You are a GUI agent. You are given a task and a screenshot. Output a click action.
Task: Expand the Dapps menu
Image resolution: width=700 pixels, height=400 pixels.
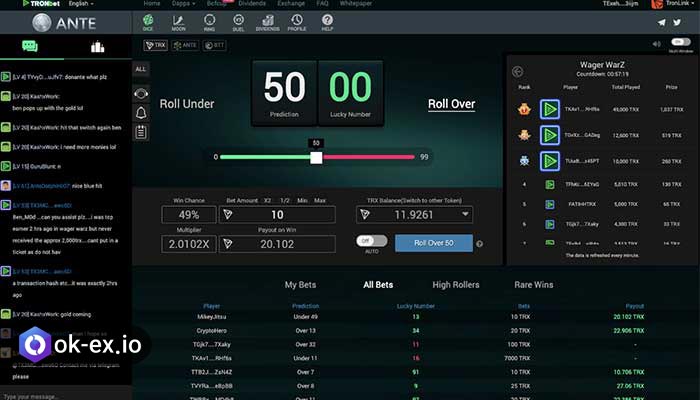(183, 4)
